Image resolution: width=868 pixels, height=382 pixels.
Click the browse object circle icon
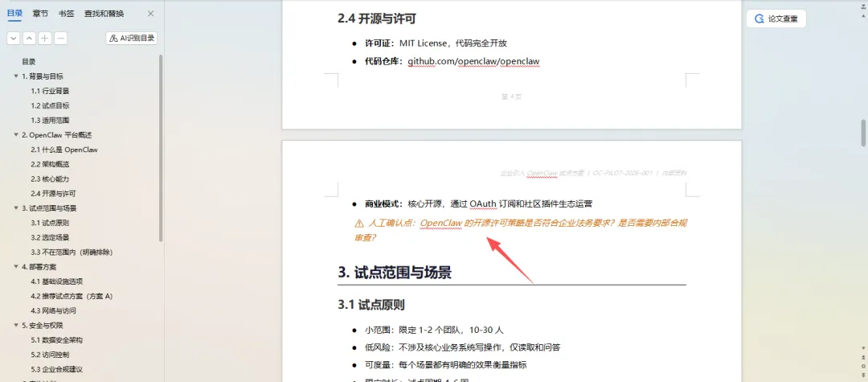click(863, 367)
